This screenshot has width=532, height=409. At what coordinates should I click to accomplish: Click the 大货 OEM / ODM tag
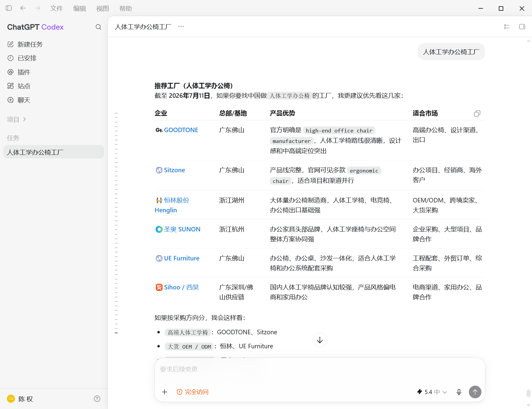tap(189, 347)
